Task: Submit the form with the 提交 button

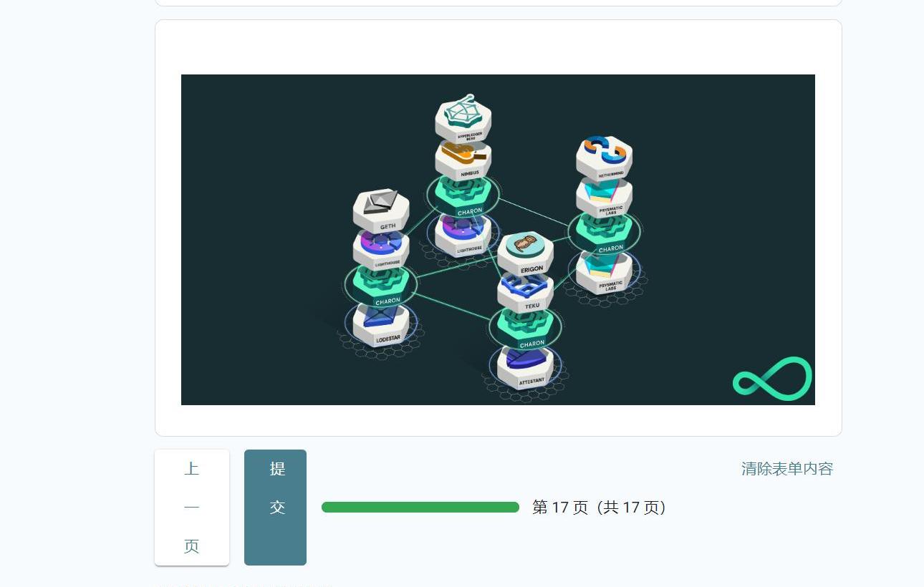Action: click(275, 508)
